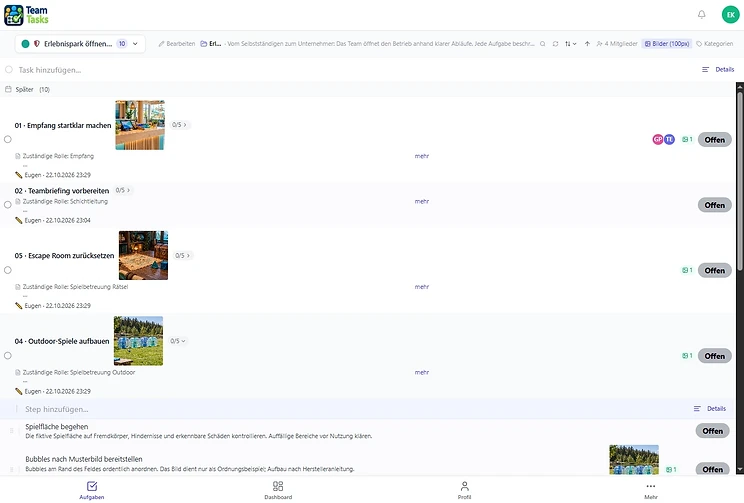
Task: Expand 0/5 steps of Escape Room zurücksetzen
Action: tap(183, 255)
